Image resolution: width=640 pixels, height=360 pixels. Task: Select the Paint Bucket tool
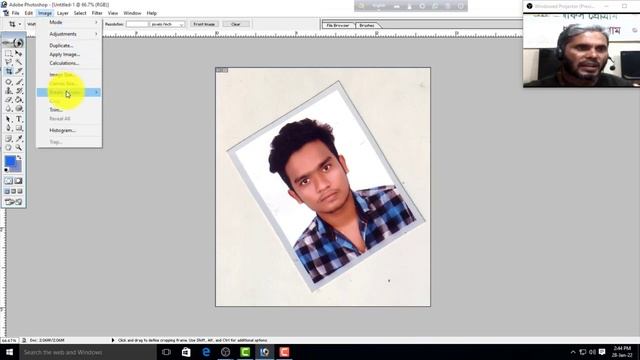point(19,100)
